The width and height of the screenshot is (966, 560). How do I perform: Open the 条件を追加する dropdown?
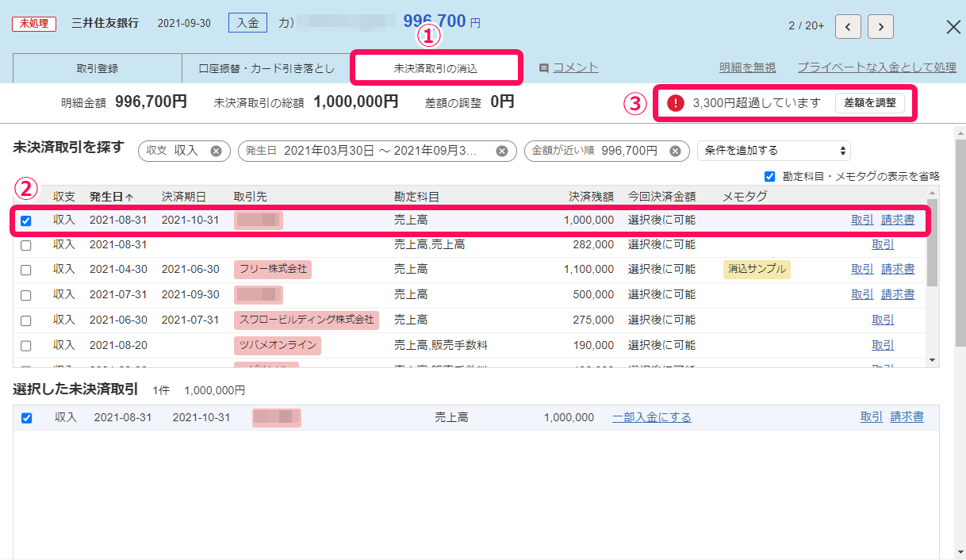773,151
